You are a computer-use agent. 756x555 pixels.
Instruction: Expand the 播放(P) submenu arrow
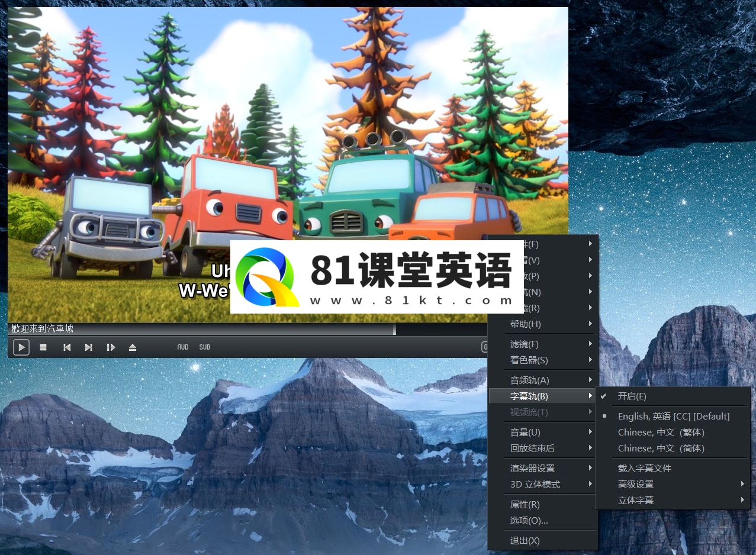coord(590,276)
